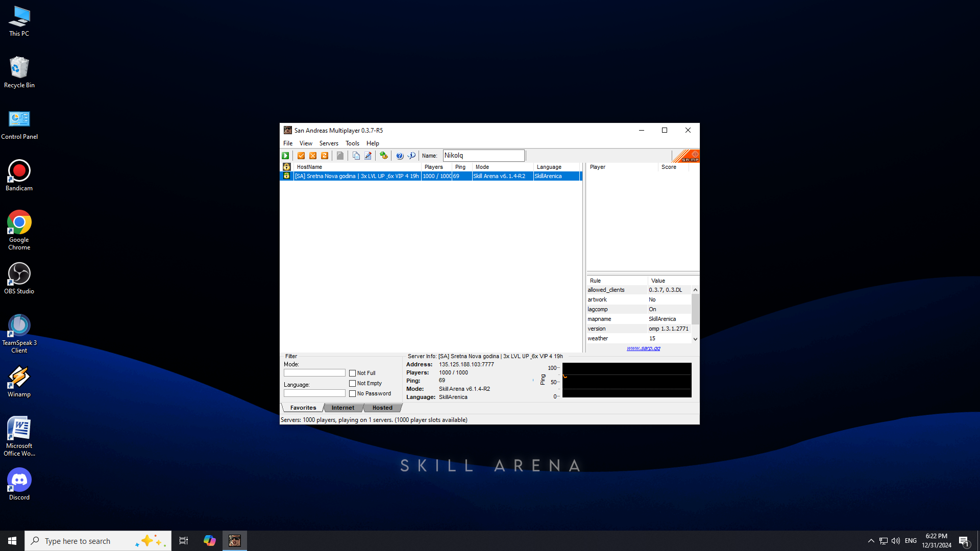Open the Servers menu
The image size is (980, 551).
329,143
